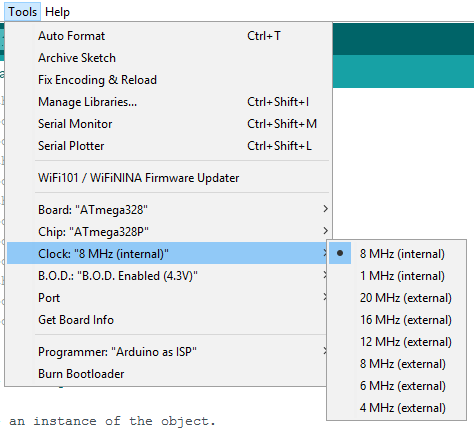Expand the Port submenu
Viewport: 474px width, 433px height.
coord(167,298)
